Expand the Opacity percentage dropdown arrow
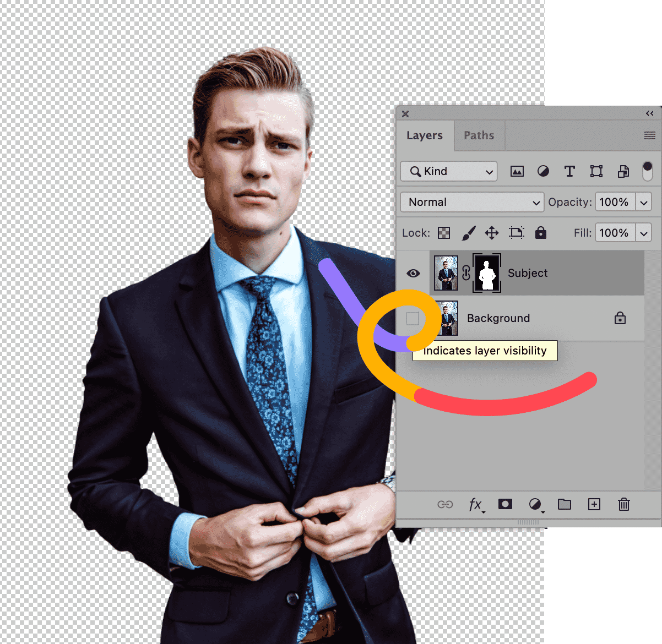The width and height of the screenshot is (662, 644). [643, 202]
